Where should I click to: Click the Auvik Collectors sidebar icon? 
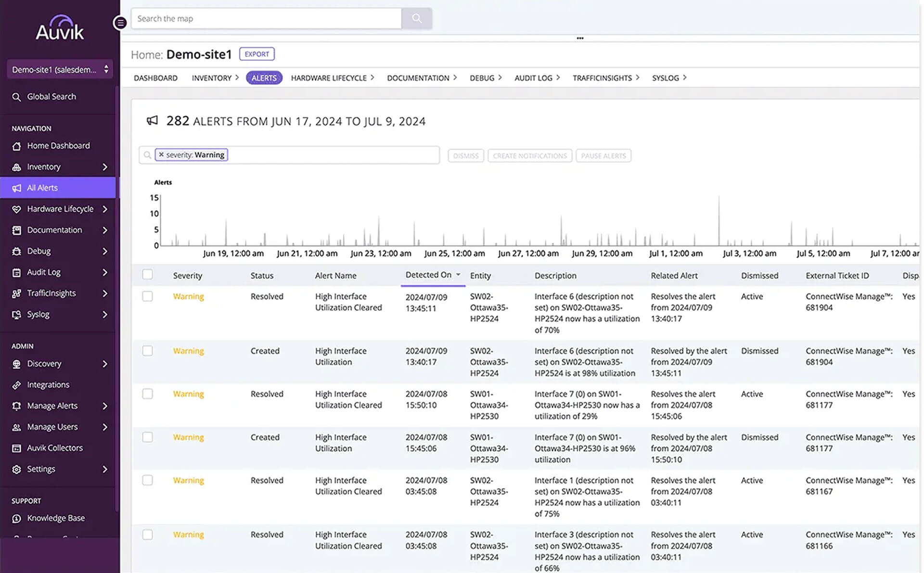pyautogui.click(x=17, y=448)
